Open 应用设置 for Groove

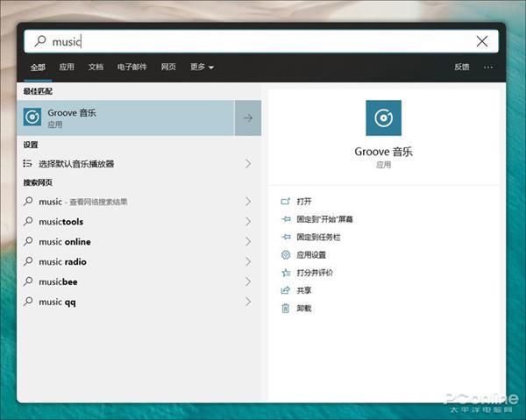coord(311,254)
